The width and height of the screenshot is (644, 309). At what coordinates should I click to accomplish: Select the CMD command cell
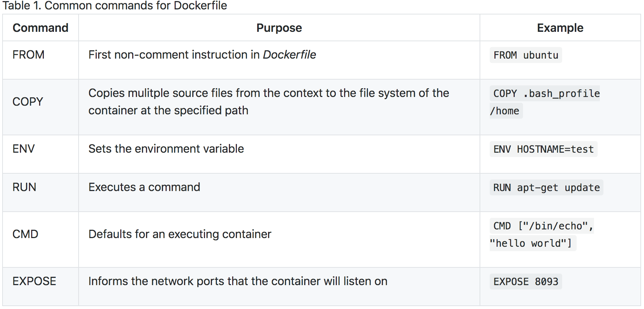(x=25, y=234)
